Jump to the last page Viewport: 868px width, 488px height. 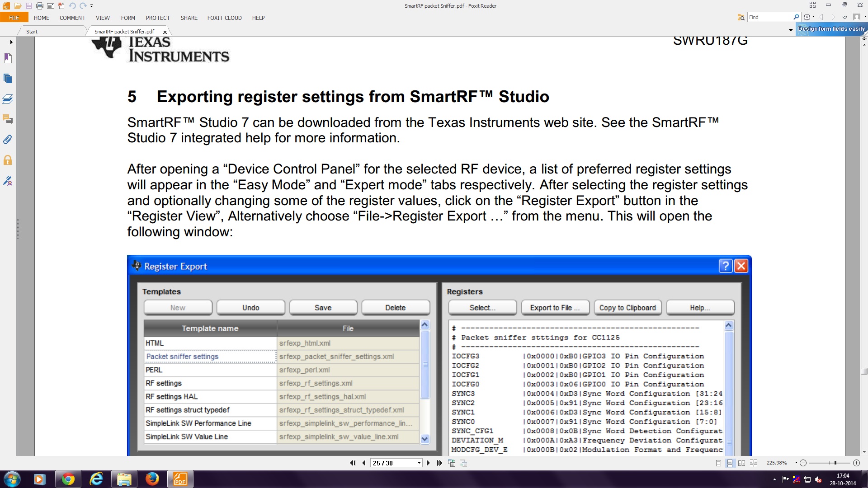439,463
